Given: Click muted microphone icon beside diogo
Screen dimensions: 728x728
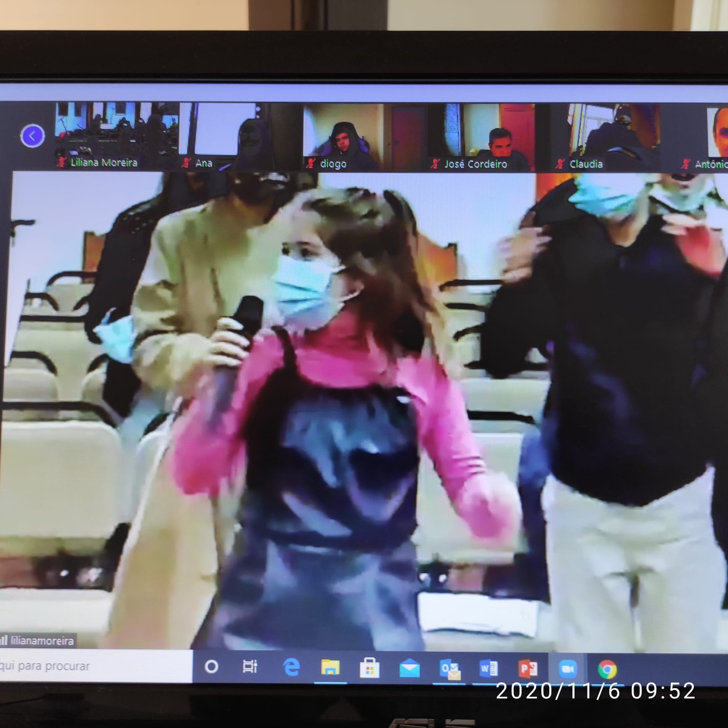Looking at the screenshot, I should (311, 163).
